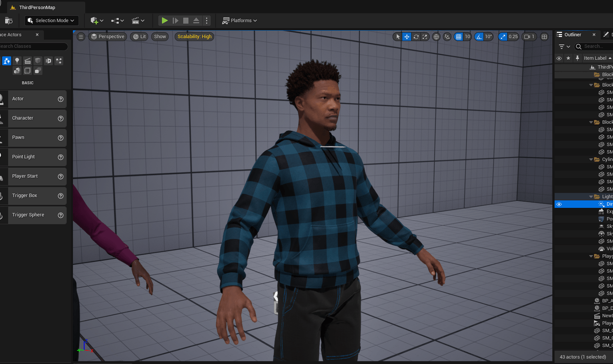This screenshot has height=364, width=613.
Task: Open the Perspective view mode menu
Action: [108, 36]
